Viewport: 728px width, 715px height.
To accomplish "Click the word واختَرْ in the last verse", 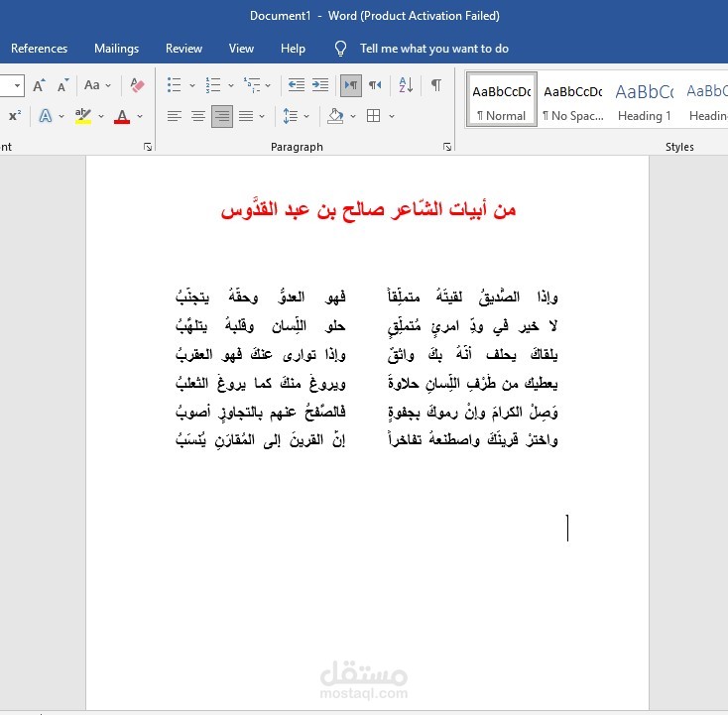I will click(542, 439).
